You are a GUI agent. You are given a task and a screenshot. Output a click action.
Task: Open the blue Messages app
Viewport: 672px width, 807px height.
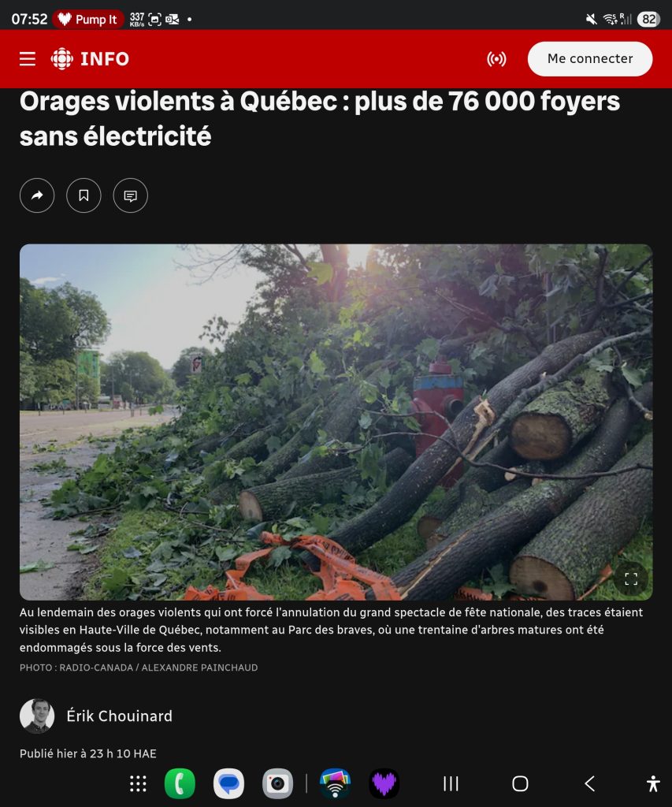(229, 784)
